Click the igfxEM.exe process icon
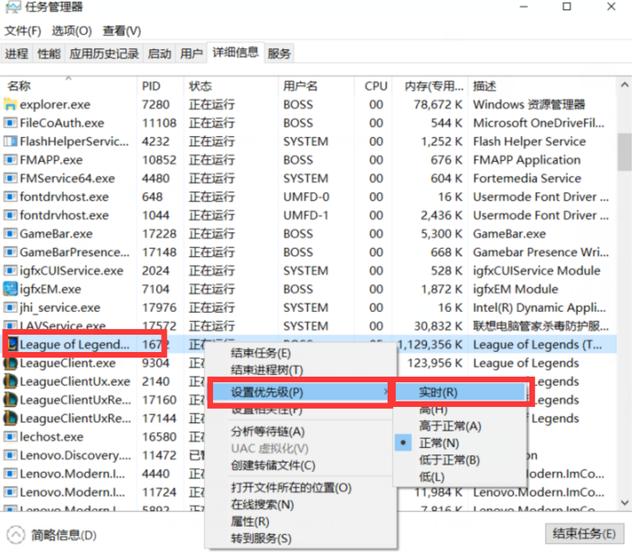The image size is (640, 555). pos(11,289)
